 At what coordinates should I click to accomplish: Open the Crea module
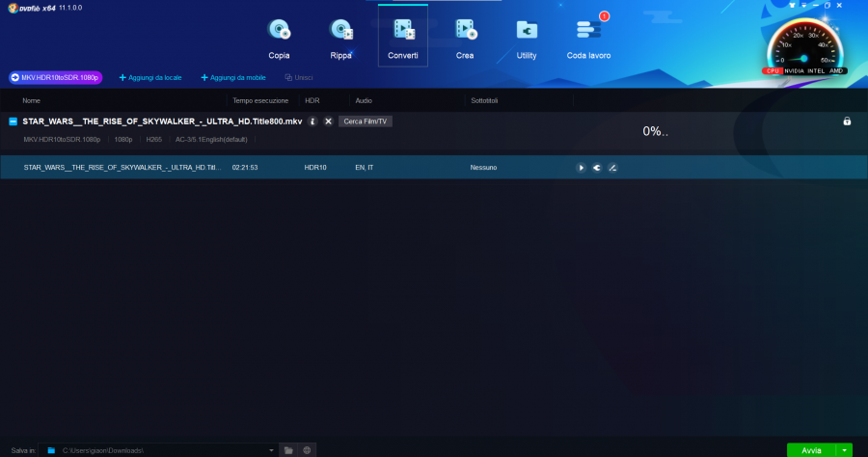click(465, 39)
